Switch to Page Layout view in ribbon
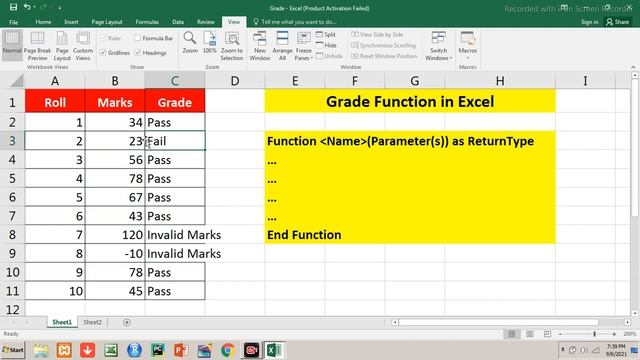 [62, 45]
